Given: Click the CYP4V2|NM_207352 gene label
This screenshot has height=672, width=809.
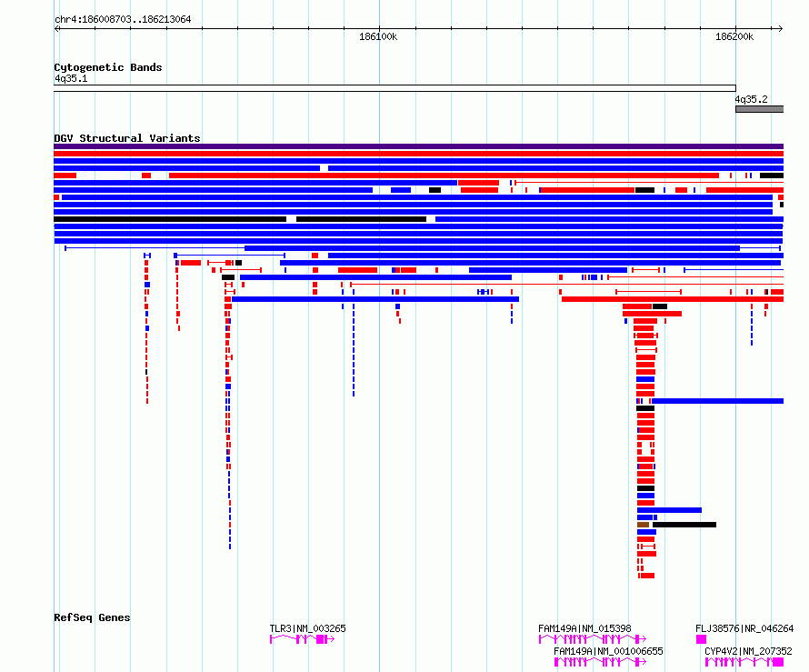Looking at the screenshot, I should pyautogui.click(x=748, y=651).
